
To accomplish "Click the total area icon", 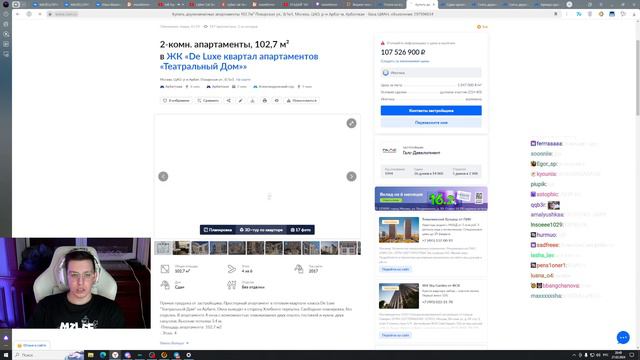I will [165, 269].
